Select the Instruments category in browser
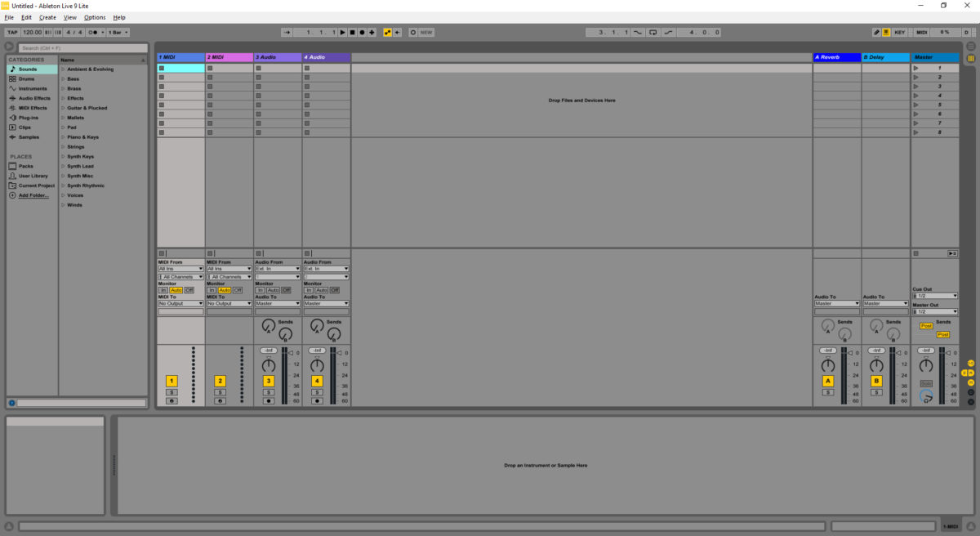This screenshot has width=980, height=536. [33, 88]
